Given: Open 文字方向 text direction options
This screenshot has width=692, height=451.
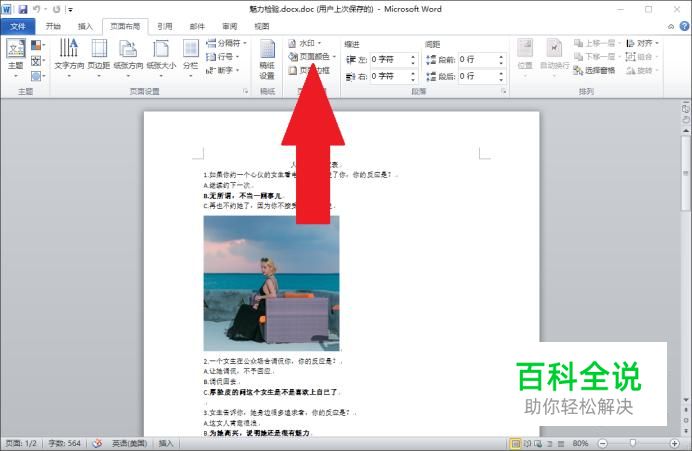Looking at the screenshot, I should point(69,58).
